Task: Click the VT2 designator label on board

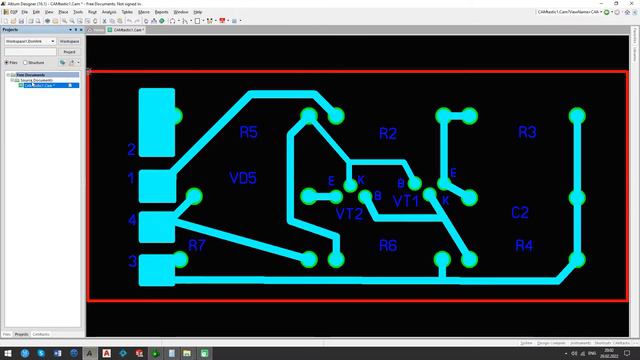Action: click(349, 213)
